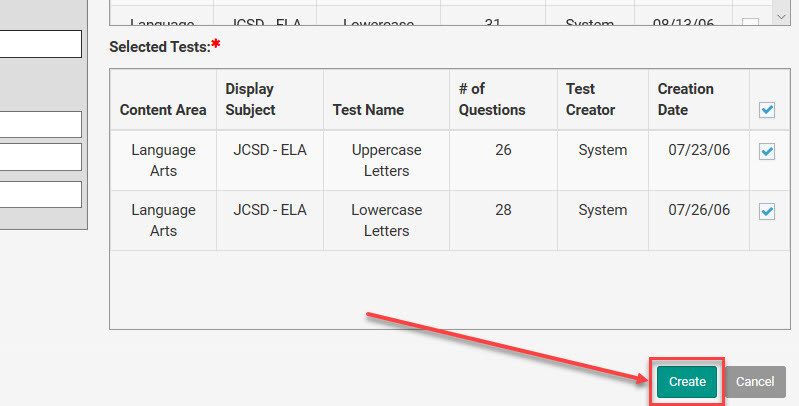Focus the second input field on left panel

tap(41, 124)
